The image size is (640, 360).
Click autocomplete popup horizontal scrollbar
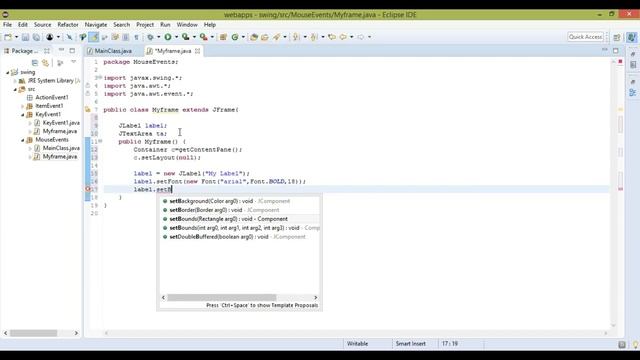point(222,298)
